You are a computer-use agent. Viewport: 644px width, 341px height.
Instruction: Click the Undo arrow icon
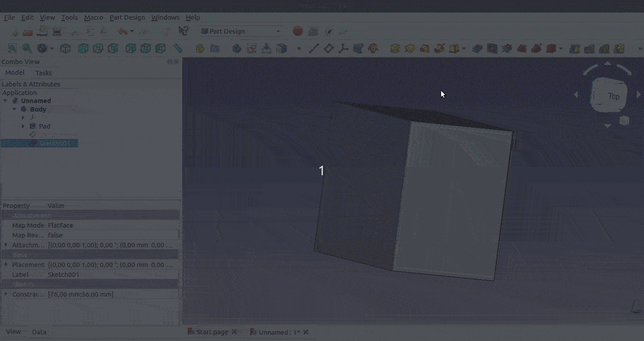122,31
